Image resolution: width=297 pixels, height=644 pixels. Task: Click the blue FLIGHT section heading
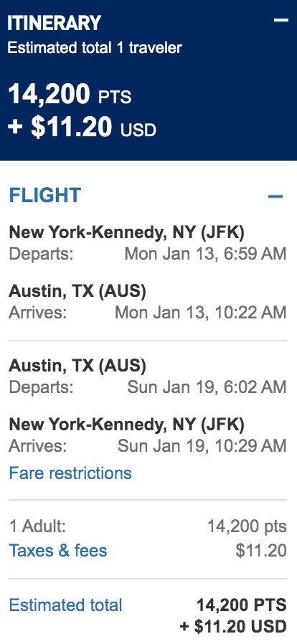45,196
